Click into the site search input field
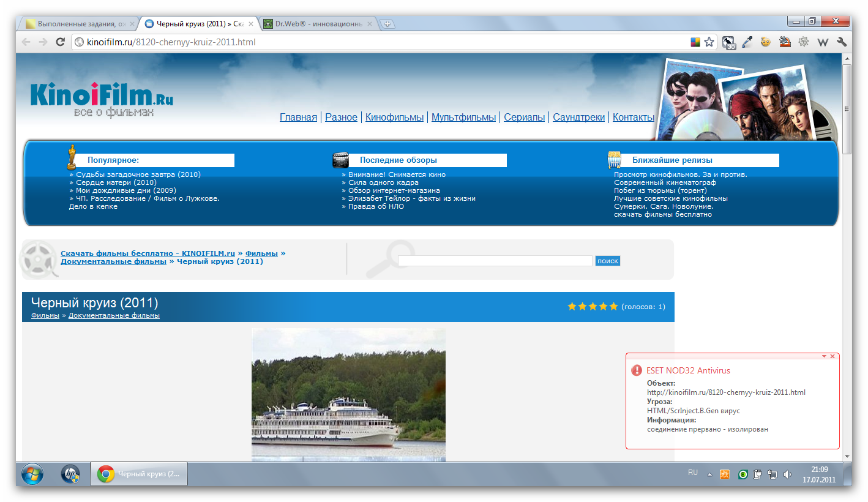Screen dimensions: 868x502 pos(495,261)
